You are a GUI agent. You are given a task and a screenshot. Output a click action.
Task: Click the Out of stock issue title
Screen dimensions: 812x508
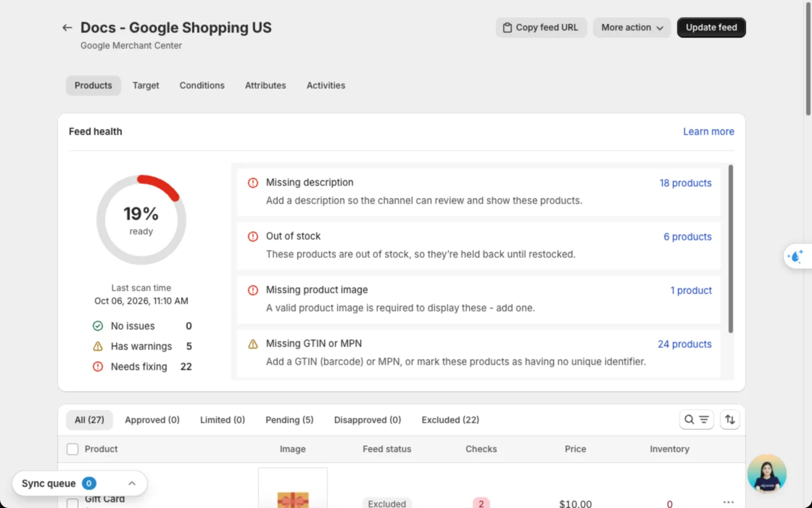point(293,237)
